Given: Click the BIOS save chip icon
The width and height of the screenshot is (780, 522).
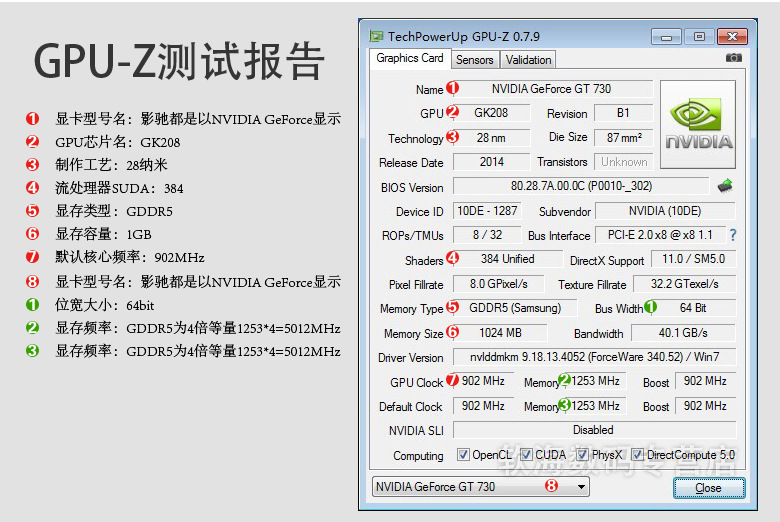Looking at the screenshot, I should pyautogui.click(x=725, y=186).
